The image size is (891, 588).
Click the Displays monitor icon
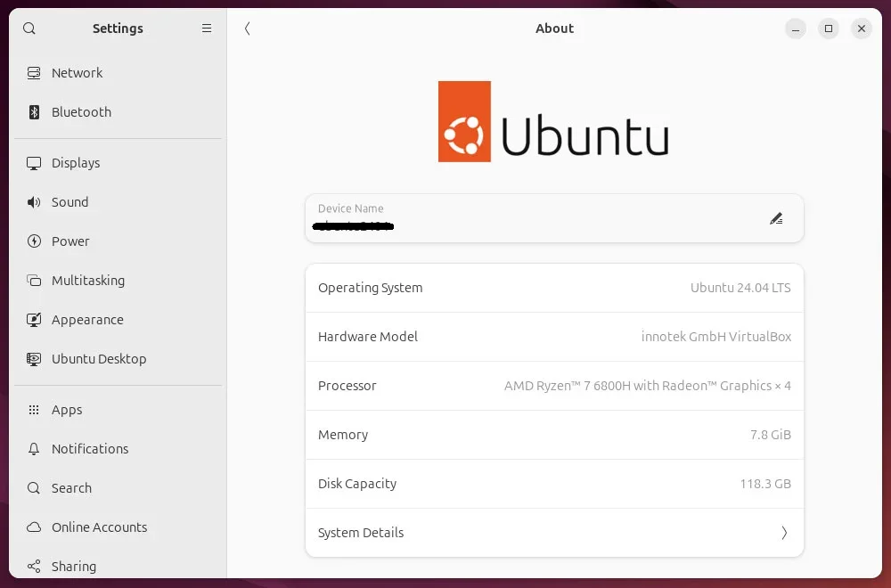34,163
